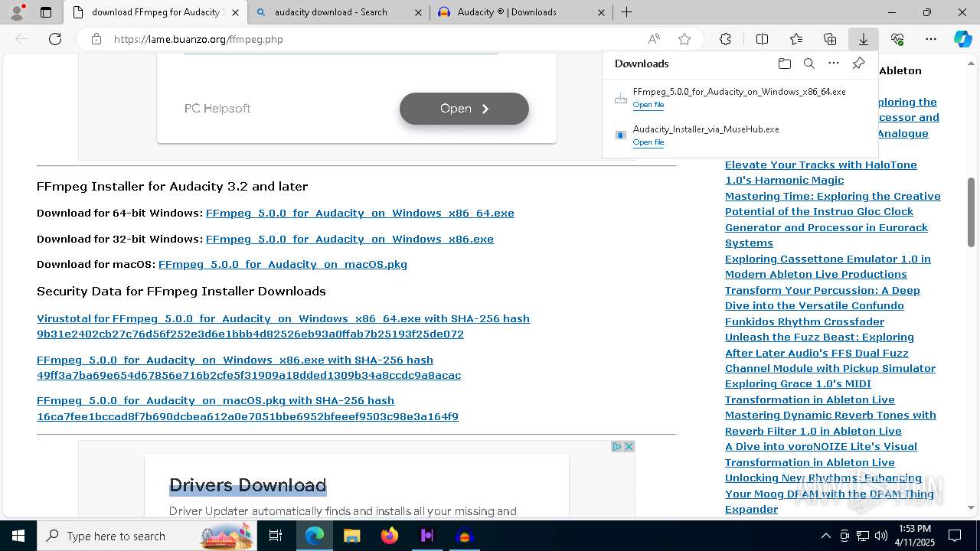
Task: Open file for FFmpeg_5.0.0 x86_64.exe download
Action: click(648, 105)
